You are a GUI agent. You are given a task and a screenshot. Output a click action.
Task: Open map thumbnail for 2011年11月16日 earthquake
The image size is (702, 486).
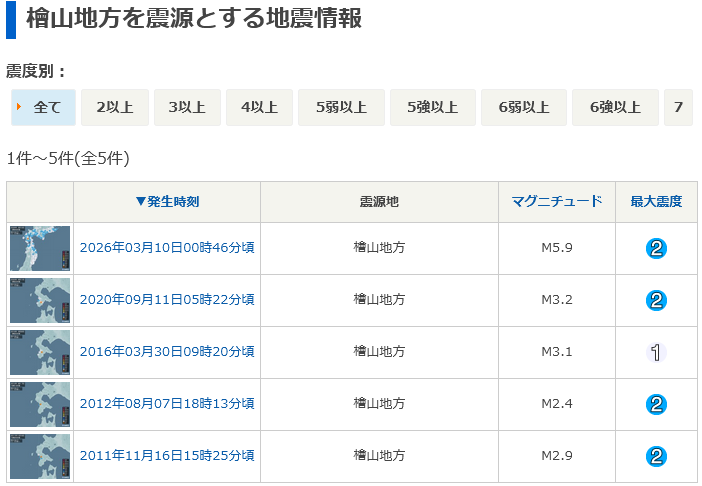[40, 456]
